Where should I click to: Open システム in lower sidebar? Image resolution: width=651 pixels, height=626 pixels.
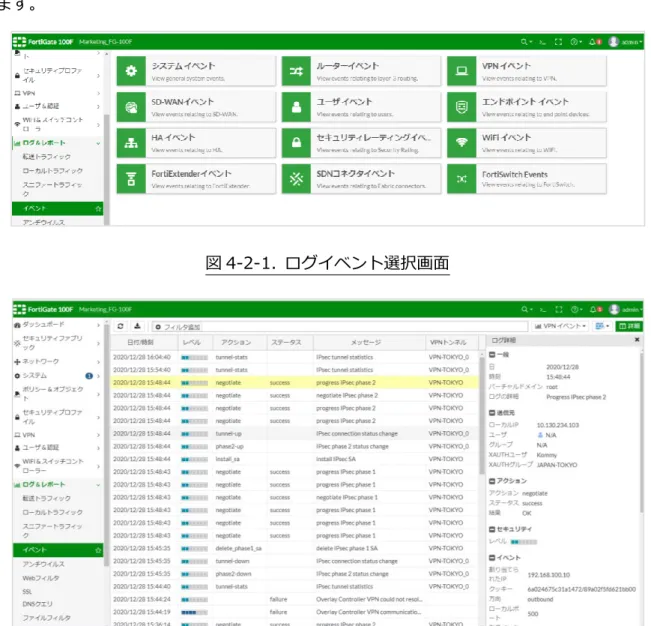click(57, 376)
